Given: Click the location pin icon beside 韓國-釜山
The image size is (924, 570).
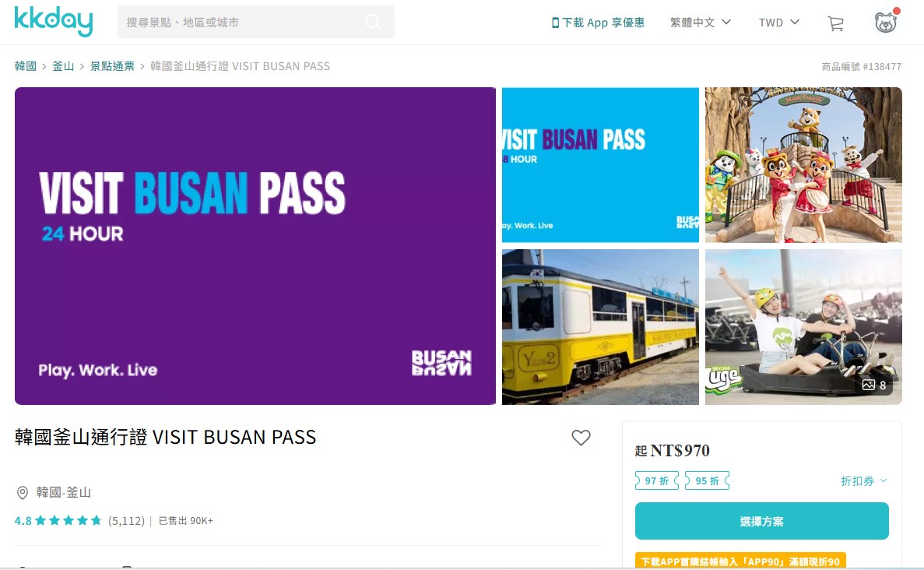Looking at the screenshot, I should pos(23,493).
